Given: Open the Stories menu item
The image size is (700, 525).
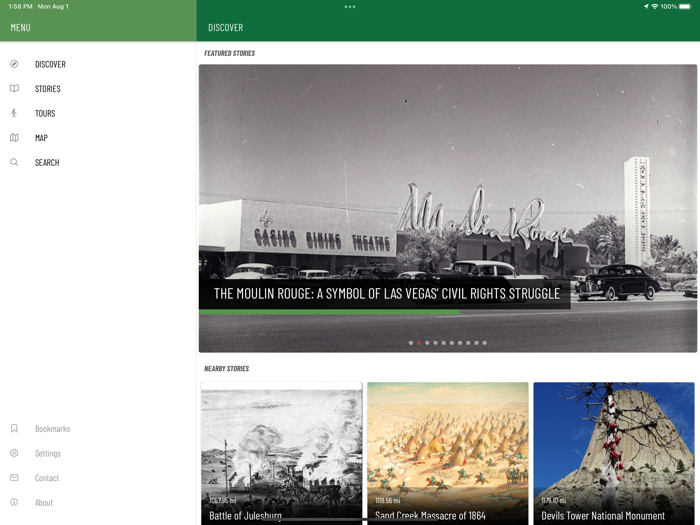Looking at the screenshot, I should 98,88.
